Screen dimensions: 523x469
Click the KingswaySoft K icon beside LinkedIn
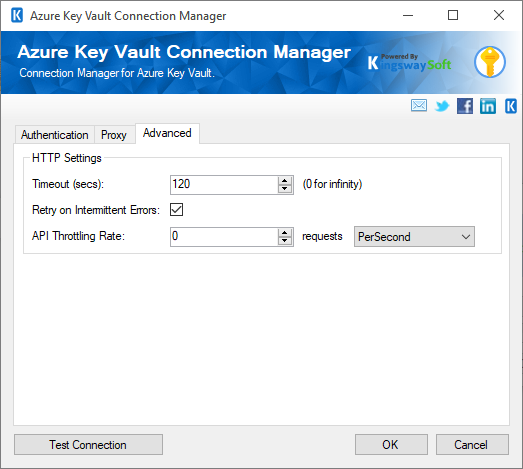click(511, 106)
